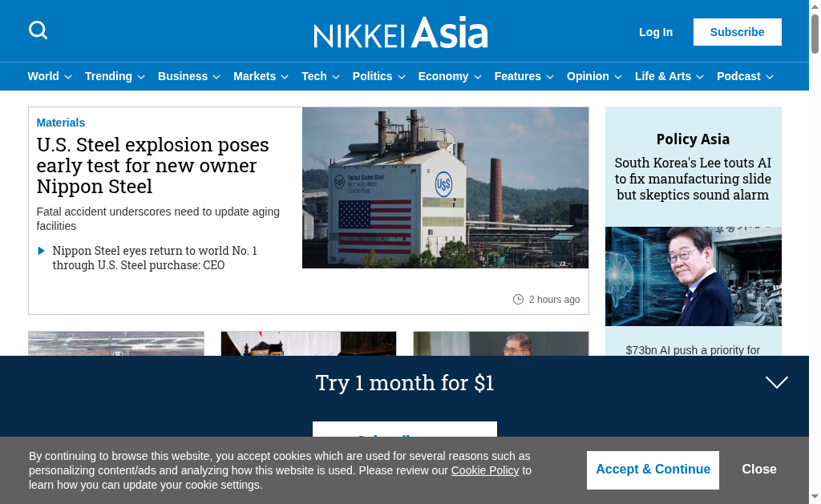Click the page vertical scrollbar thumb

click(815, 34)
